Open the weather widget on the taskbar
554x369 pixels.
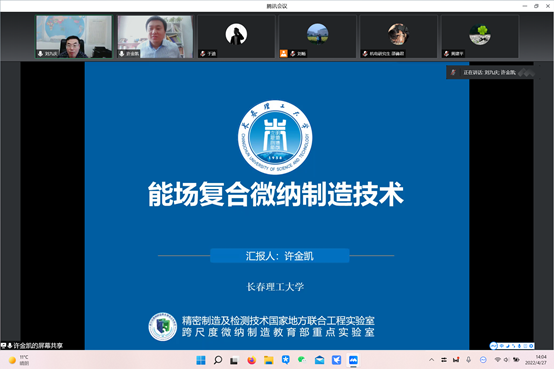(18, 360)
